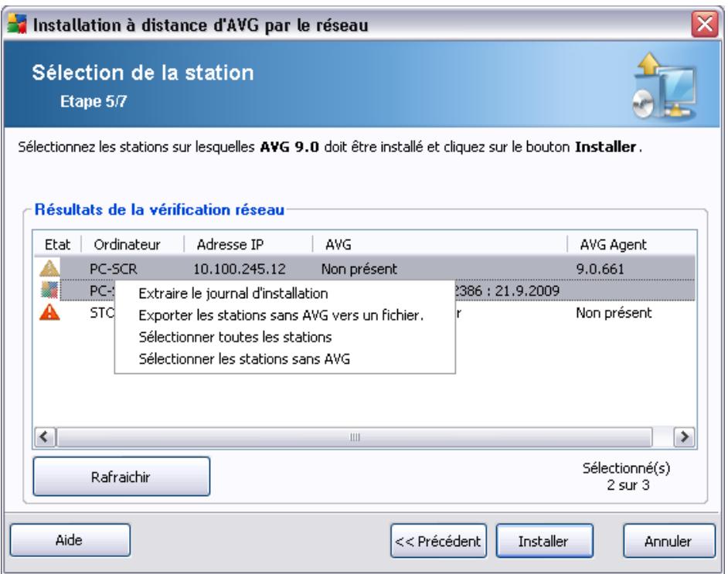
Task: Click Non présent in the third row
Action: [x=614, y=313]
